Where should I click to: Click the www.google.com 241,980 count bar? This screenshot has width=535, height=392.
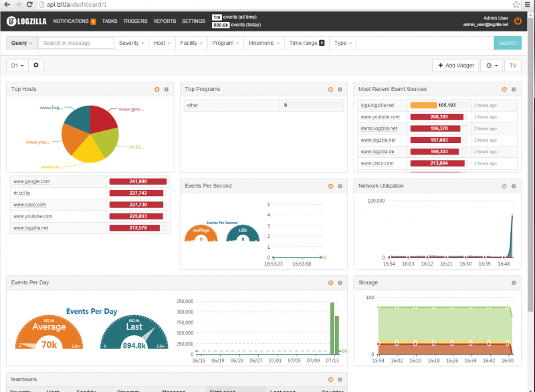pos(138,181)
